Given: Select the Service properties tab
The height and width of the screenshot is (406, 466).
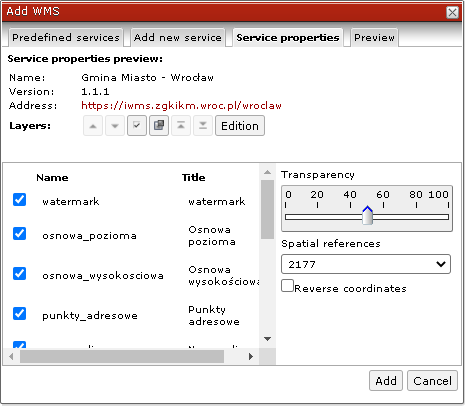Looking at the screenshot, I should pos(288,37).
